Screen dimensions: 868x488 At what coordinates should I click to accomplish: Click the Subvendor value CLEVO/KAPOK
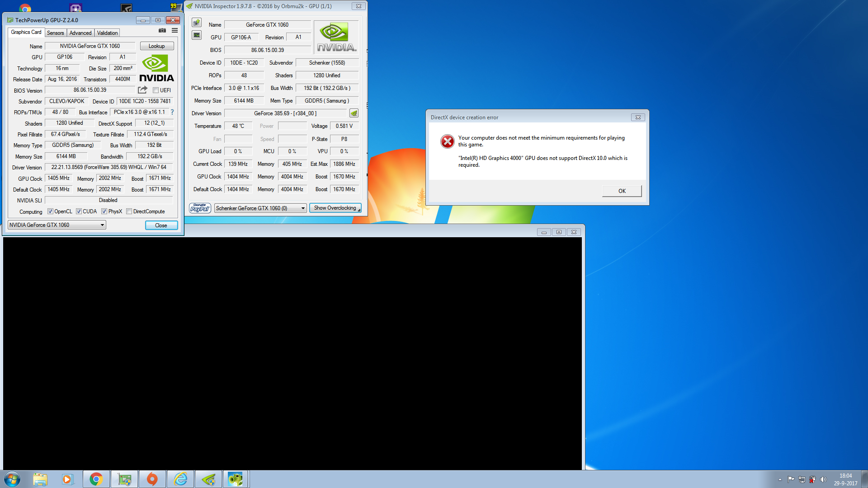pyautogui.click(x=67, y=101)
